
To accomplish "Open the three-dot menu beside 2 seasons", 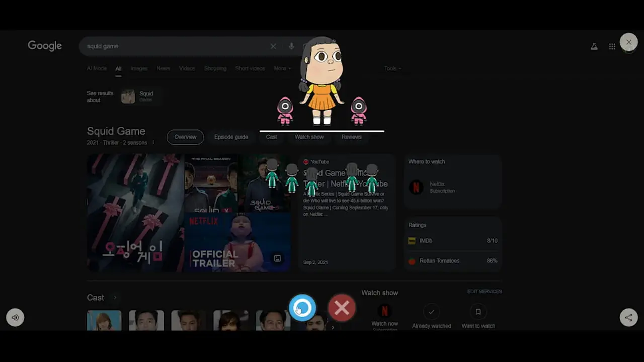I will pyautogui.click(x=153, y=143).
